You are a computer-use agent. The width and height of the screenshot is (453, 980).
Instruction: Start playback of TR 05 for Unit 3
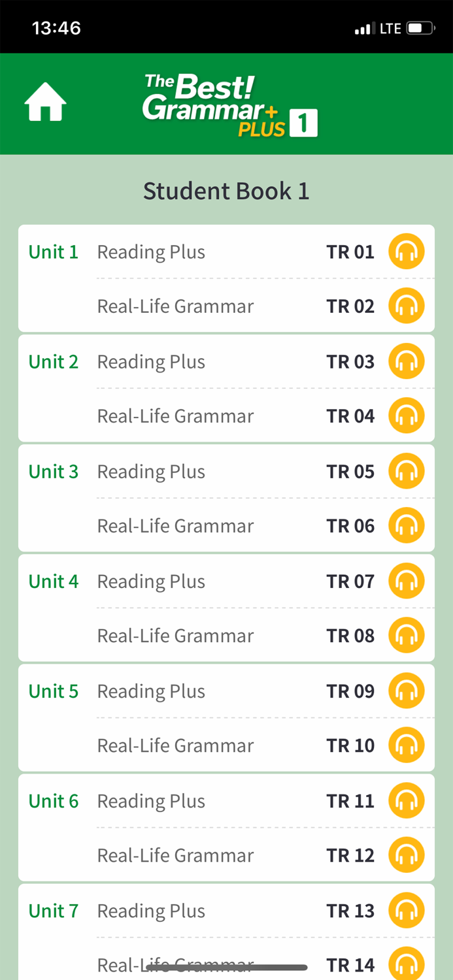click(406, 470)
